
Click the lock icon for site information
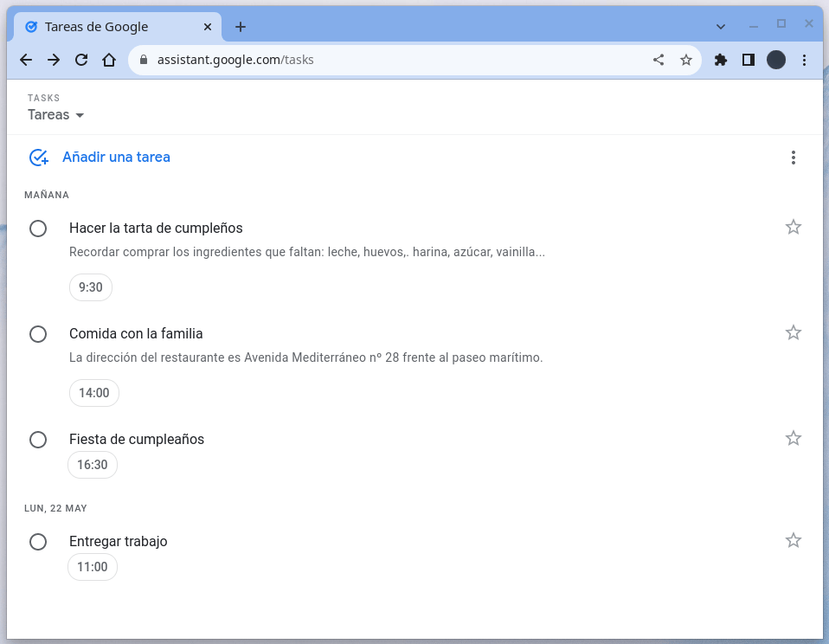click(x=144, y=60)
